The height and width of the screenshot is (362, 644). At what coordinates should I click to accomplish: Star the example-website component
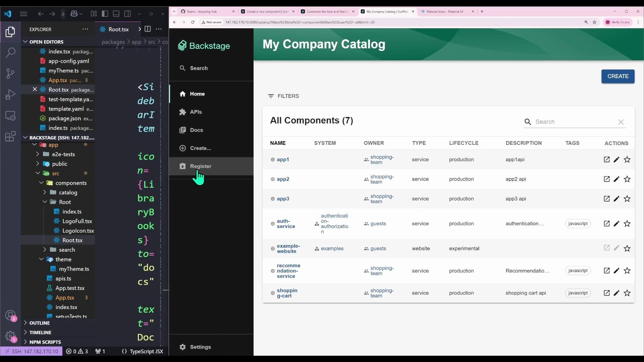coord(627,248)
